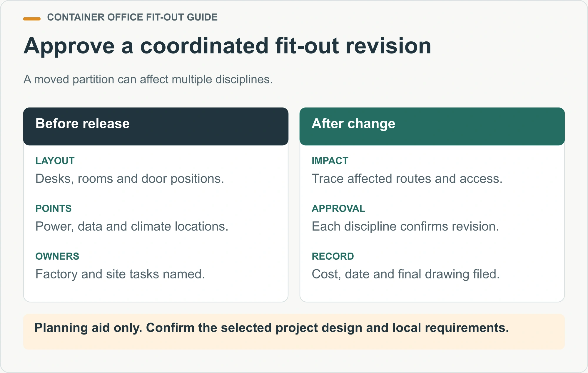Click 'Factory and site tasks named.'
The width and height of the screenshot is (588, 373).
(120, 274)
